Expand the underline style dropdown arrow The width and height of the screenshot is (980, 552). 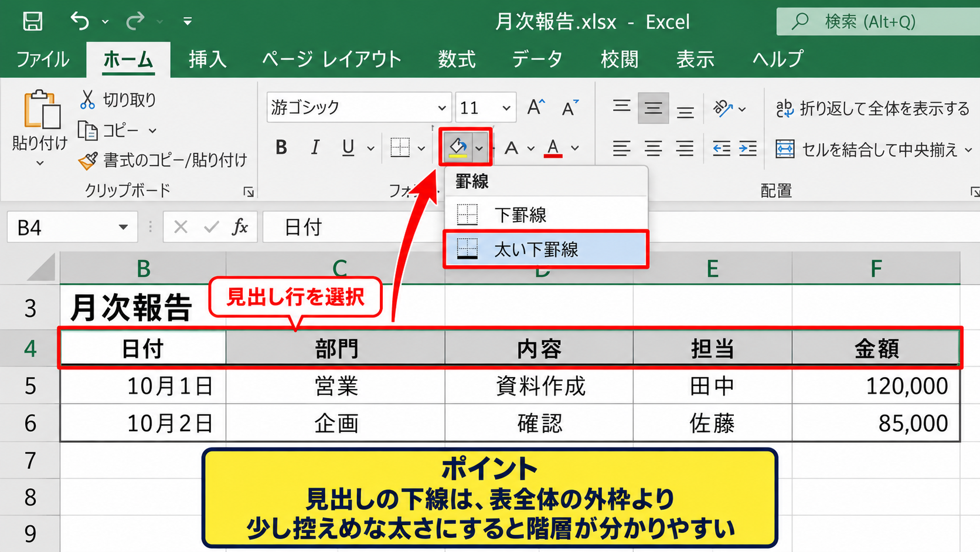(370, 148)
